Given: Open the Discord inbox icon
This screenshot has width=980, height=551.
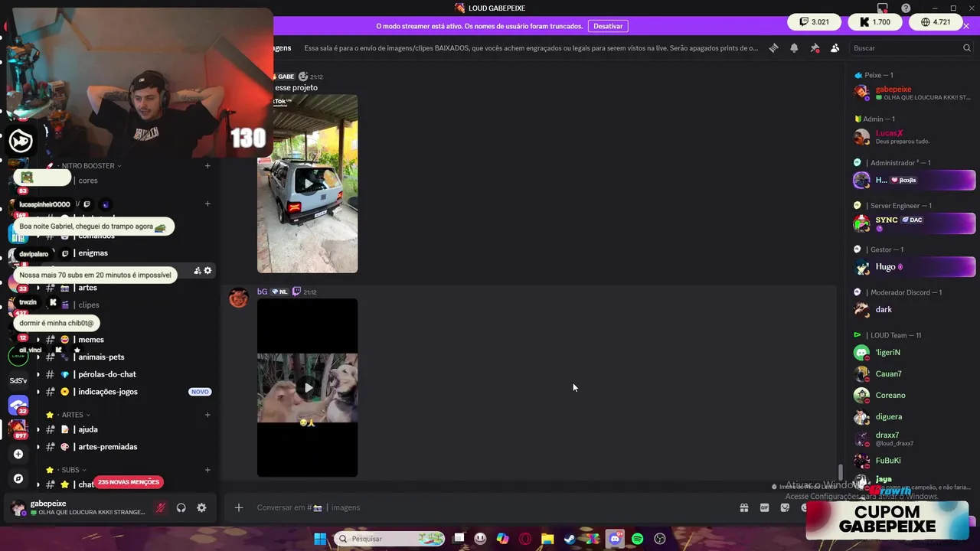Looking at the screenshot, I should tap(883, 8).
